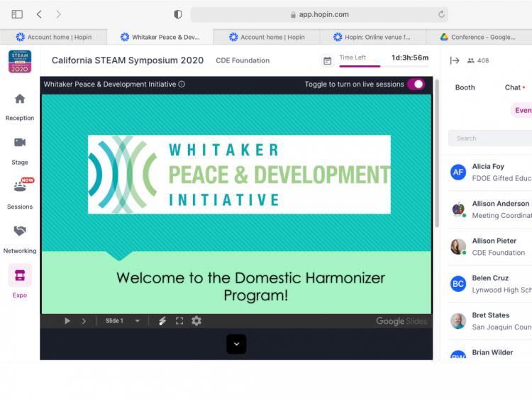Click the BC avatar circle

pyautogui.click(x=458, y=284)
